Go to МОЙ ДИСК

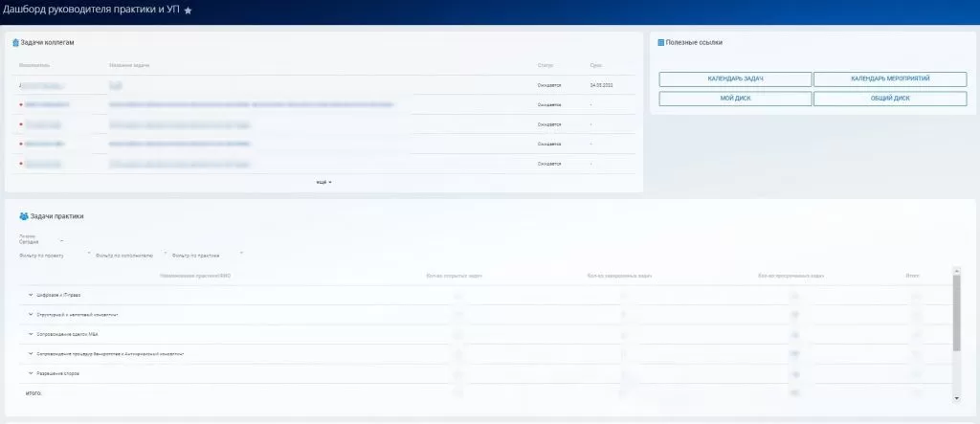point(735,99)
